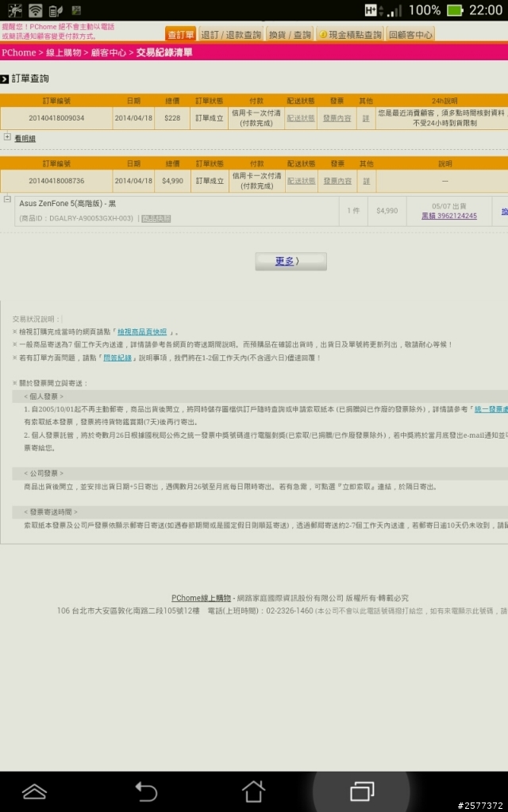Screen dimensions: 508x812
Task: Click the 現金積點查詢 coin icon
Action: click(322, 35)
